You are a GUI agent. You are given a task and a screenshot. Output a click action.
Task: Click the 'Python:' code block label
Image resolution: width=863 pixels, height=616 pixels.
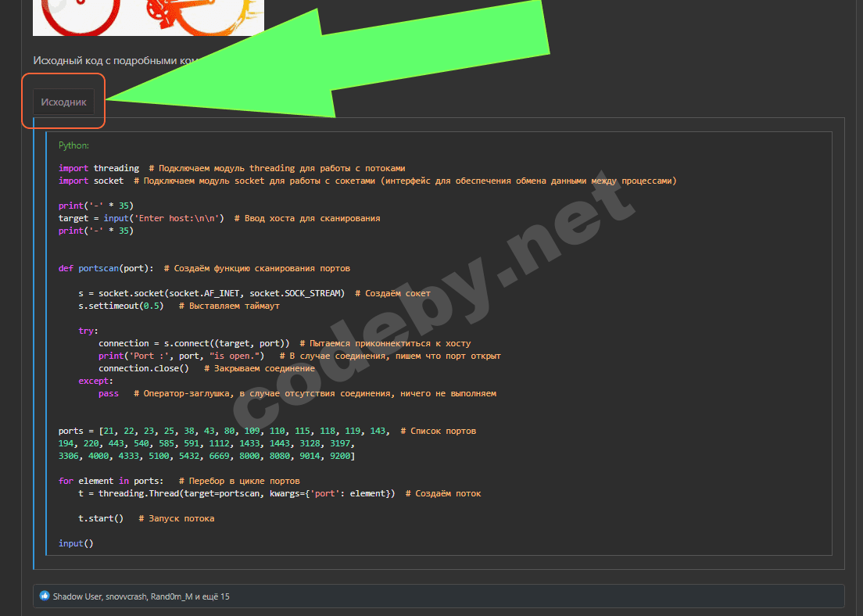pyautogui.click(x=73, y=145)
